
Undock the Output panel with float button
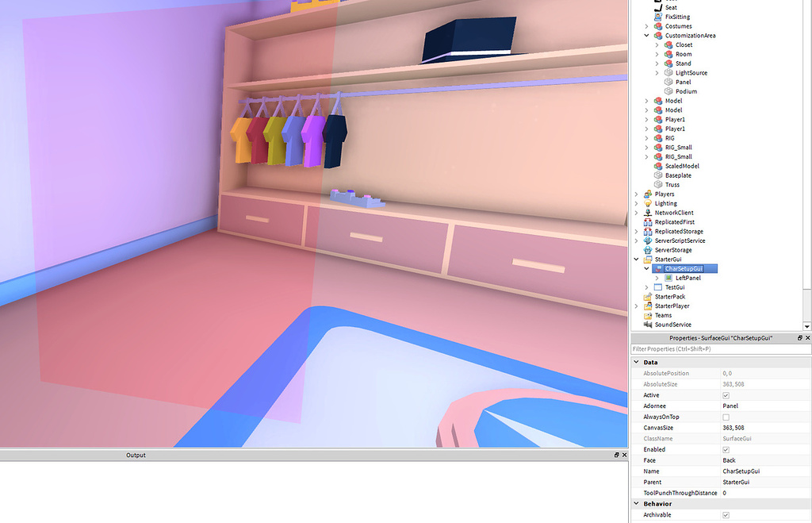pyautogui.click(x=616, y=455)
